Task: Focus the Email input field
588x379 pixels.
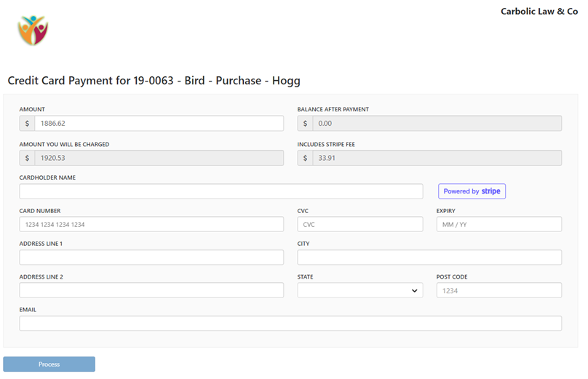Action: pyautogui.click(x=290, y=324)
